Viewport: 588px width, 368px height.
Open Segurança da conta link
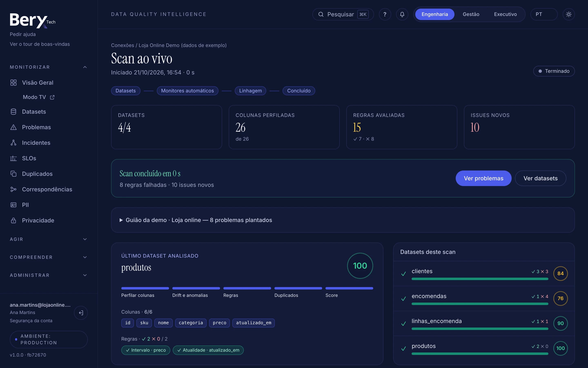pyautogui.click(x=31, y=321)
